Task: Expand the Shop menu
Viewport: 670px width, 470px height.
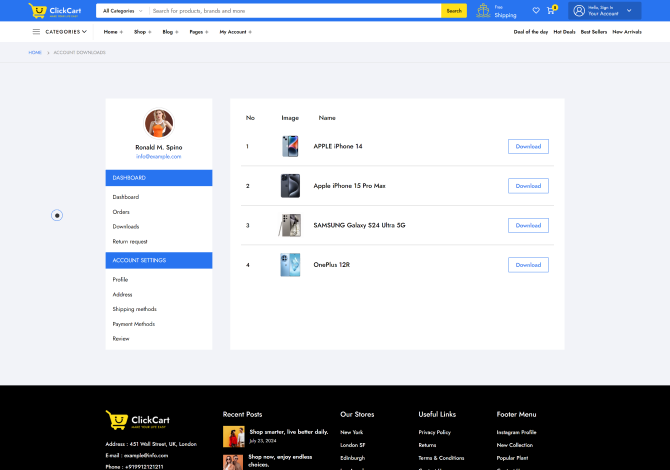Action: point(142,32)
